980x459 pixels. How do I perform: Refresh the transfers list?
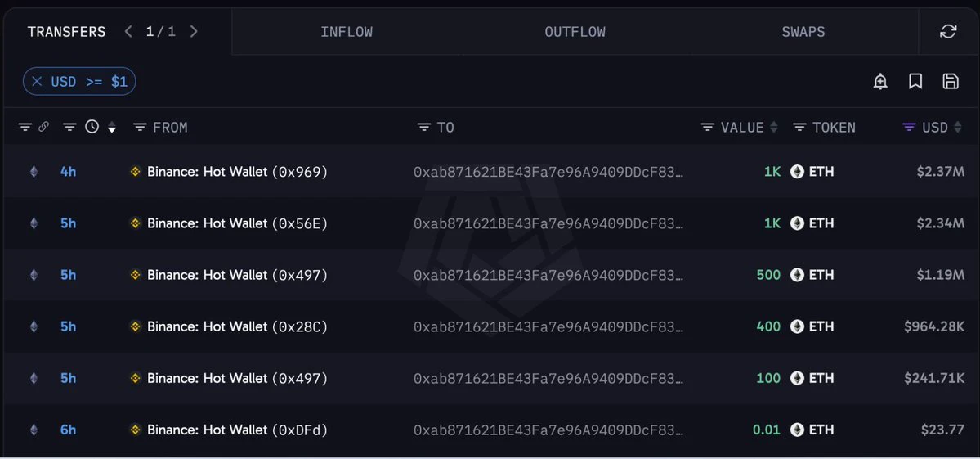point(948,32)
